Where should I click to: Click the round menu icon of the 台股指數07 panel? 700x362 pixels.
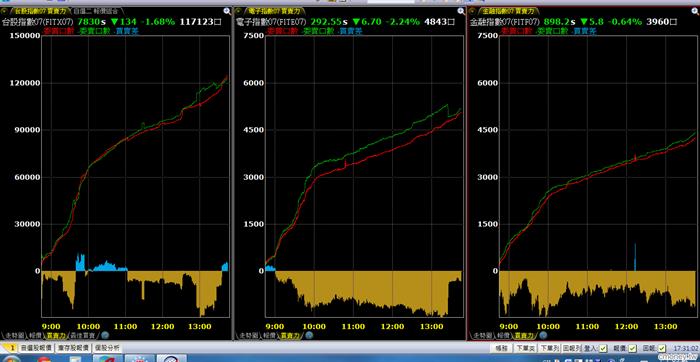point(5,11)
